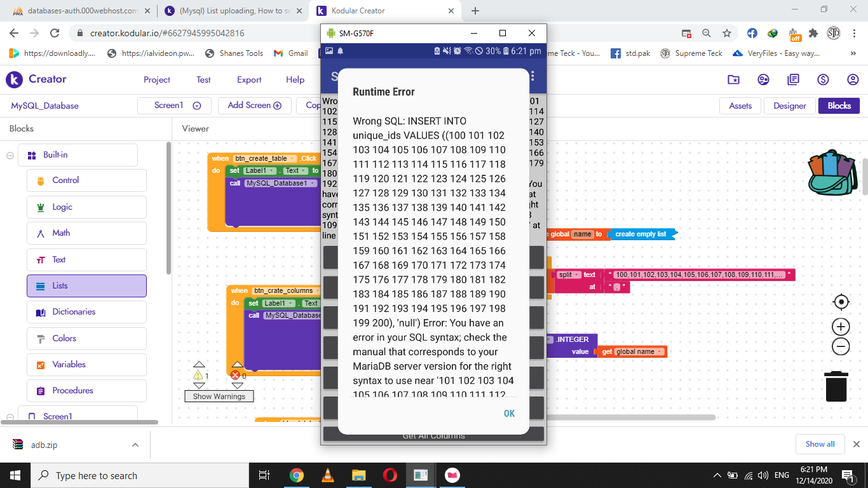Select the Colors block category
The image size is (868, 488).
pyautogui.click(x=86, y=338)
